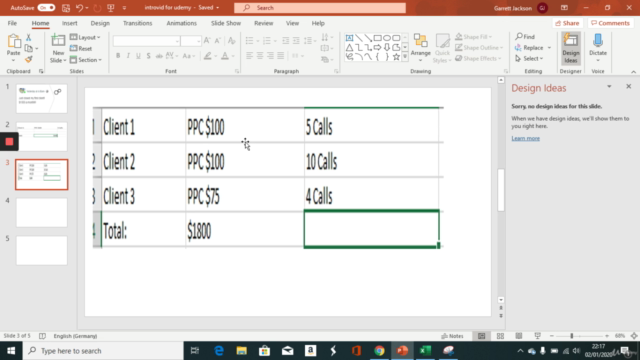Viewport: 640px width, 360px height.
Task: Click the Format Painter brush icon
Action: (29, 60)
